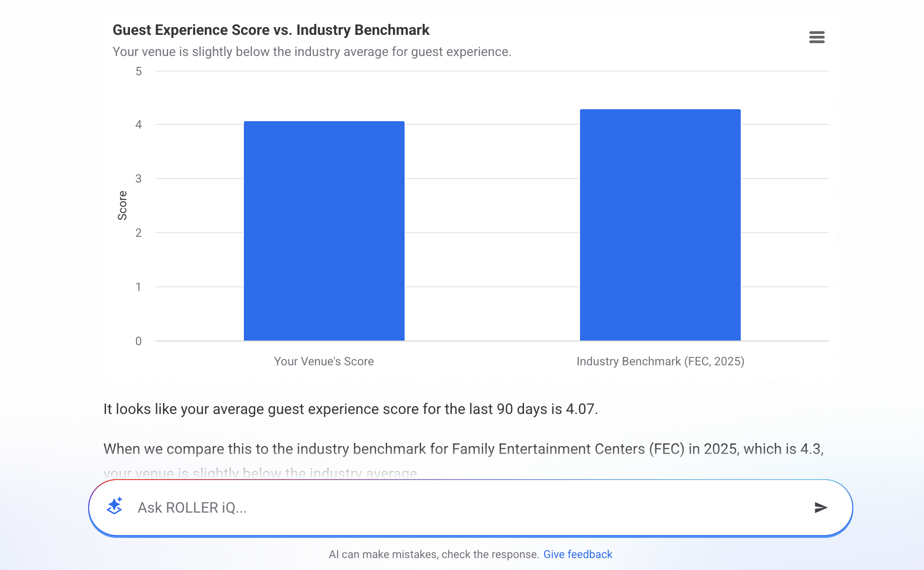Click the y-axis value 5
The height and width of the screenshot is (570, 924).
(138, 71)
